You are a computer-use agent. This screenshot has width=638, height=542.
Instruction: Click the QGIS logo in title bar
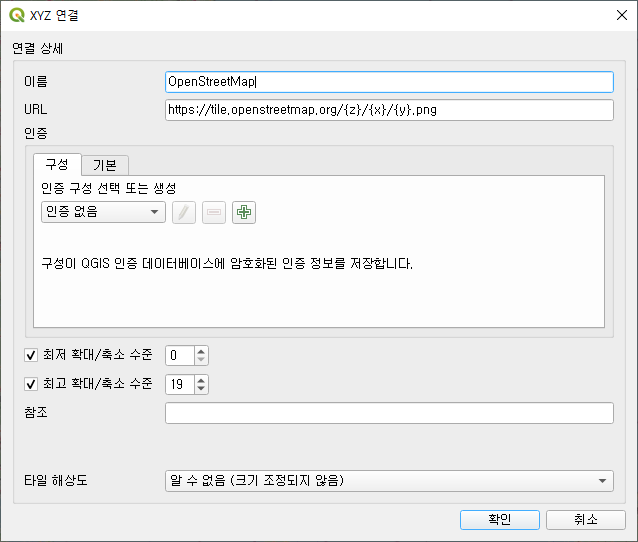pos(17,15)
